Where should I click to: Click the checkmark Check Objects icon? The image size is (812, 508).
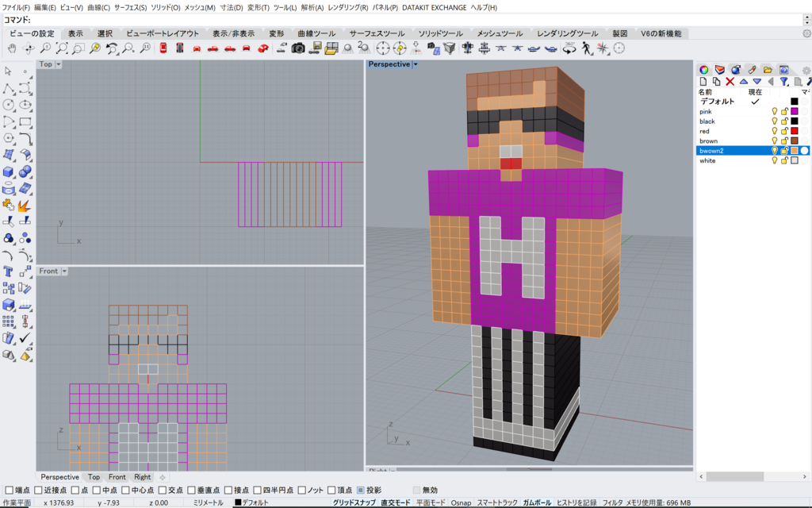[25, 338]
